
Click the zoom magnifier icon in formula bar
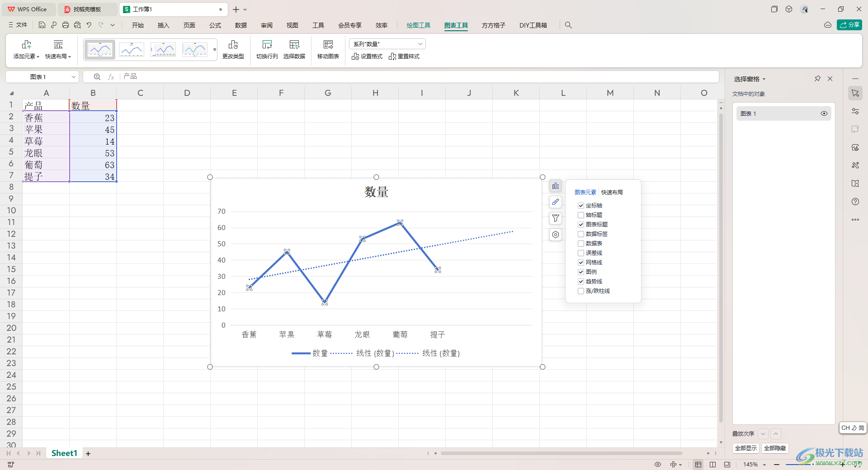97,77
